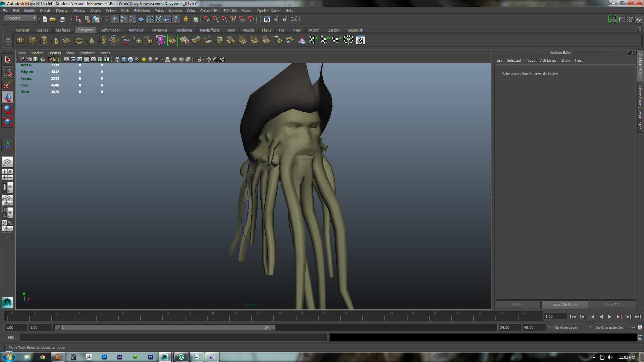Toggle Snap to Grids magnet icon

coord(207,19)
